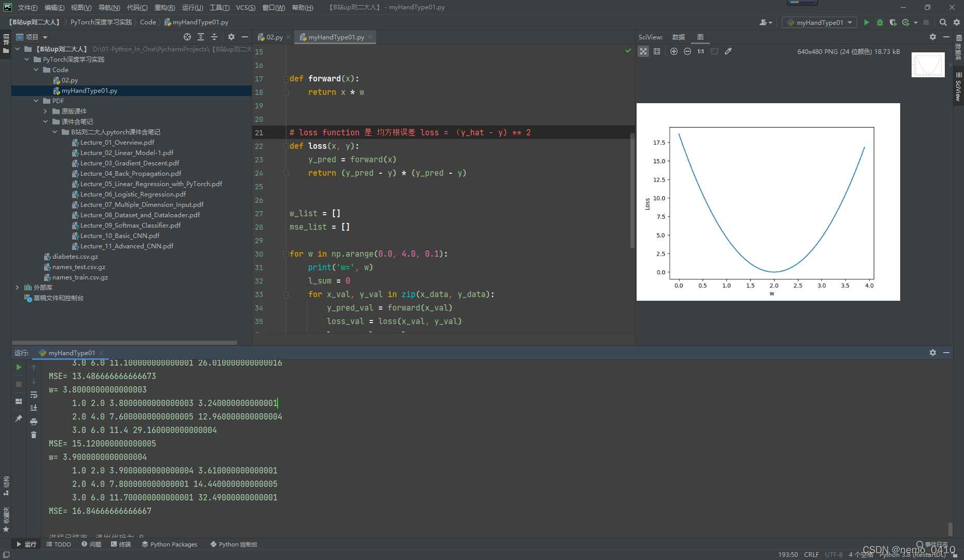This screenshot has height=560, width=964.
Task: Click the Code breadcrumb in navigation bar
Action: 148,22
